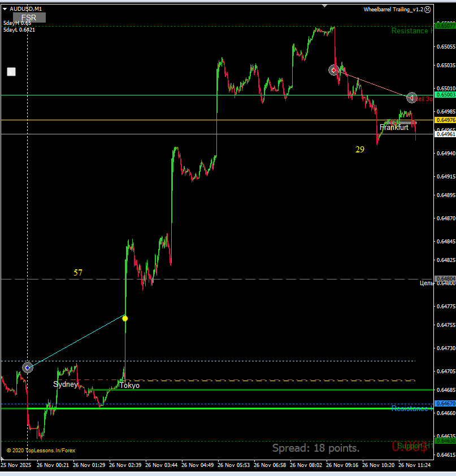Click the Support H1 label
The image size is (456, 476).
(x=415, y=446)
